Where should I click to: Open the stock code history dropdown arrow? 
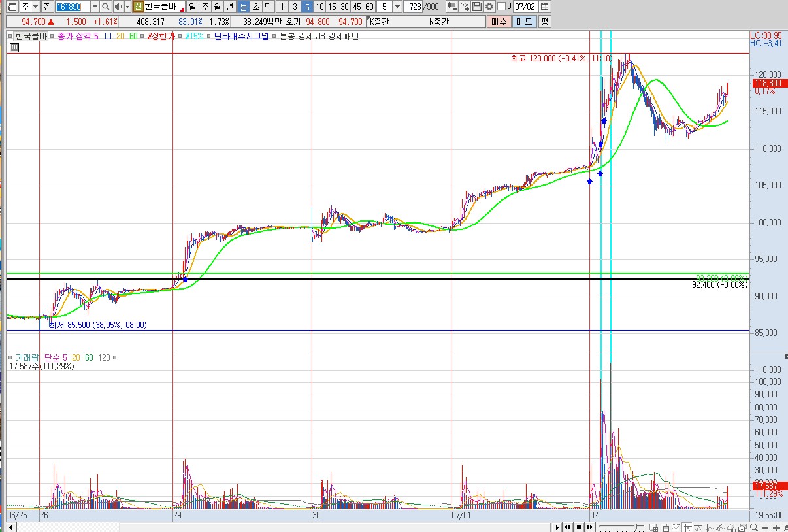click(x=95, y=7)
